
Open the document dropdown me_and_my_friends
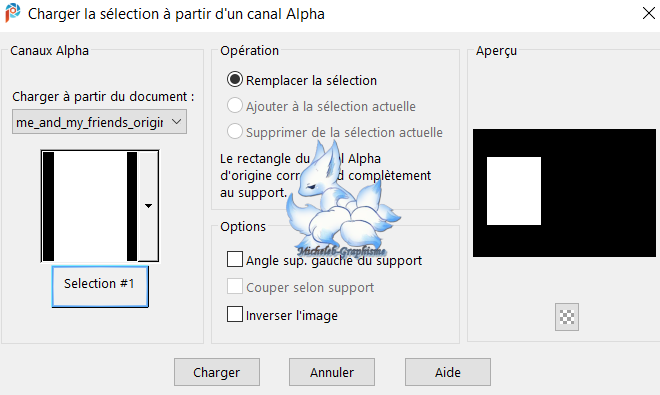pos(99,122)
